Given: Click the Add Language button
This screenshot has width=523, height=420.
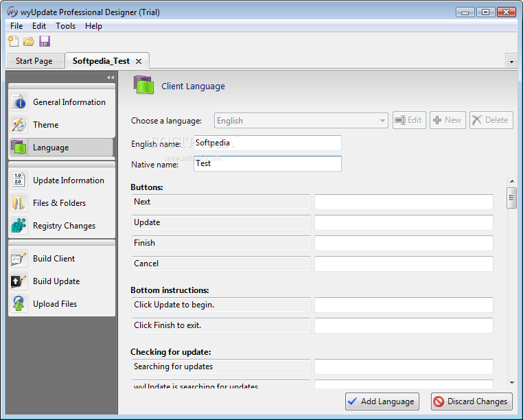Looking at the screenshot, I should click(x=382, y=401).
